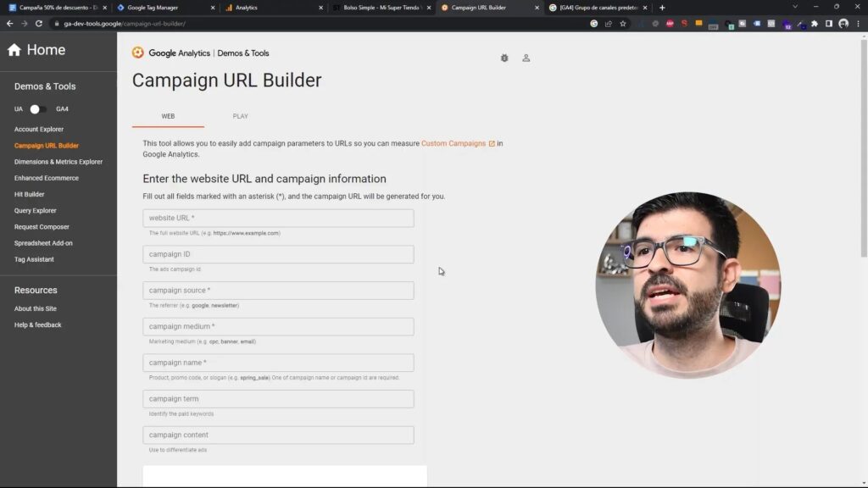This screenshot has height=488, width=868.
Task: Open Help & feedback page
Action: point(37,324)
